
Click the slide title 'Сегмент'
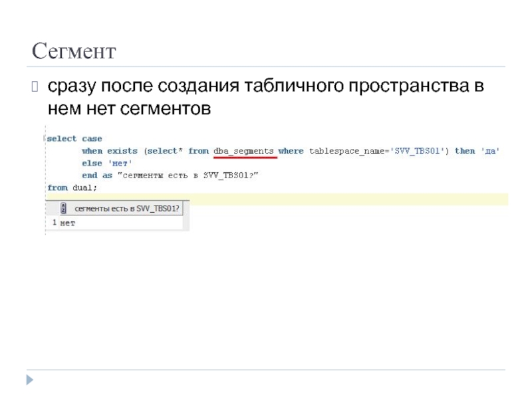(x=74, y=51)
